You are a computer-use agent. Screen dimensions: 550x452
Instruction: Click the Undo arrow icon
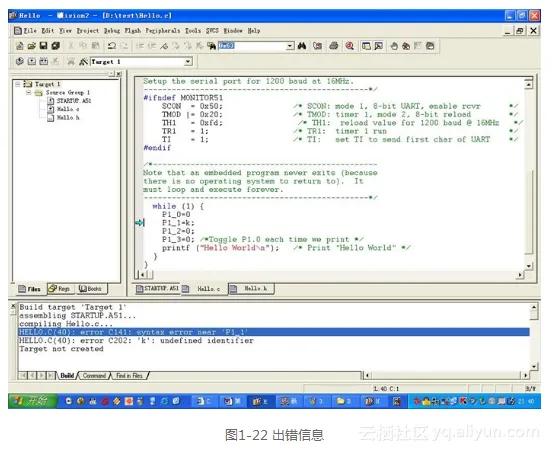tap(112, 46)
